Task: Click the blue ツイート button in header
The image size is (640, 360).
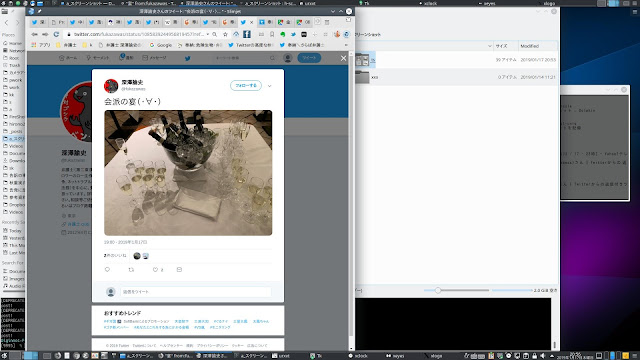Action: (x=309, y=58)
